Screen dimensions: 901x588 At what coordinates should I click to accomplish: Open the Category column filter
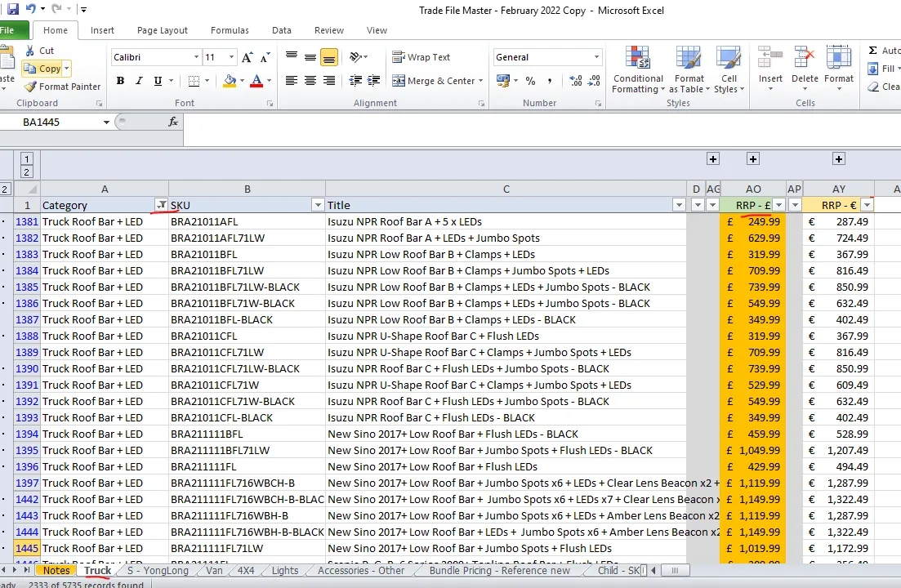(162, 205)
